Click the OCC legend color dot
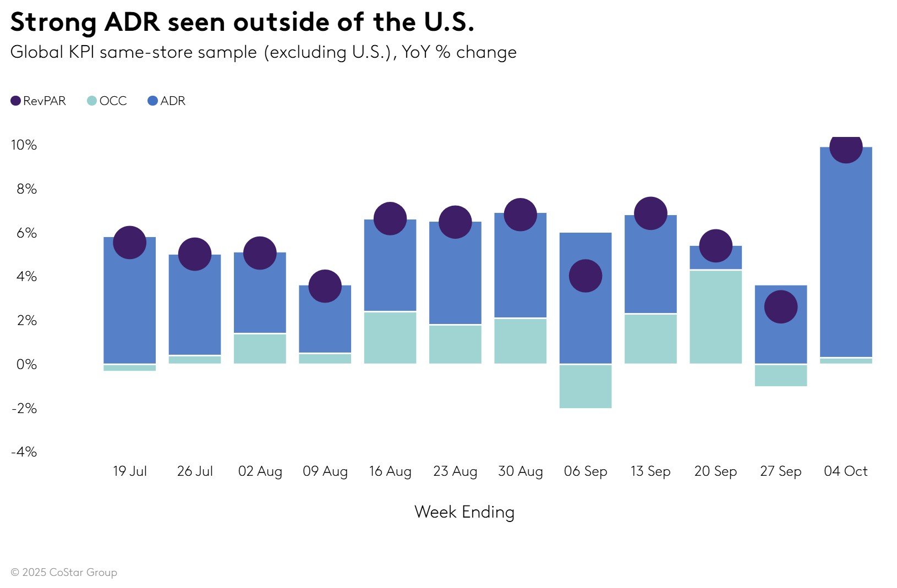 click(x=92, y=101)
